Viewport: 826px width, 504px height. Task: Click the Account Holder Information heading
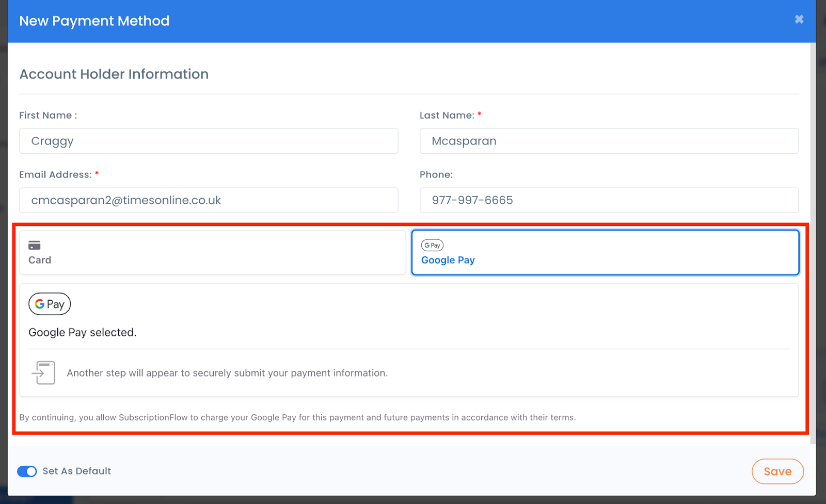(114, 74)
